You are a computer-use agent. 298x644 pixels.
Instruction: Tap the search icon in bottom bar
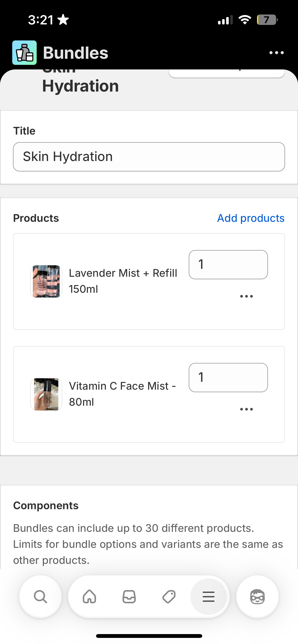40,597
